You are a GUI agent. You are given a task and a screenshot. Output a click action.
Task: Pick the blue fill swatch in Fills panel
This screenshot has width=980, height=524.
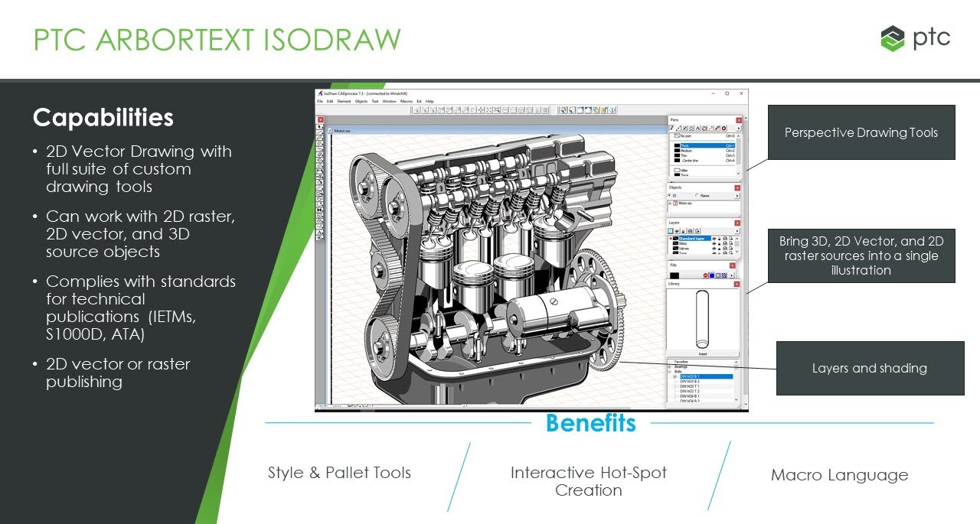712,275
